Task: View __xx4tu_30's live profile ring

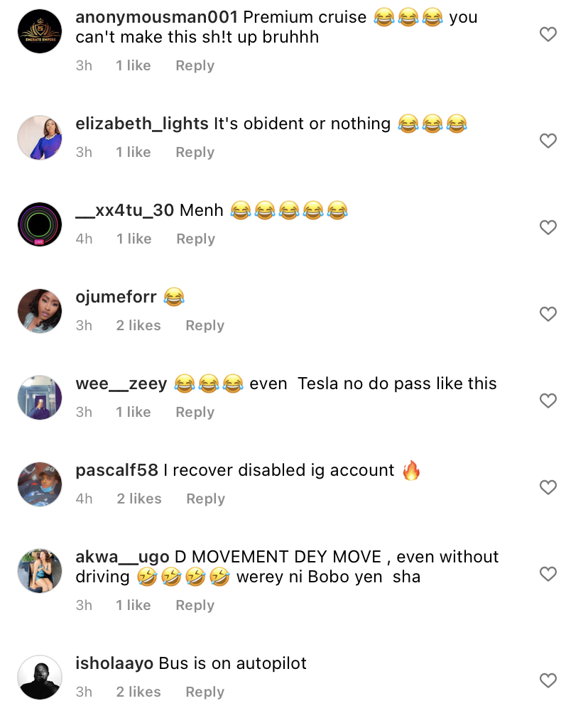Action: tap(40, 224)
